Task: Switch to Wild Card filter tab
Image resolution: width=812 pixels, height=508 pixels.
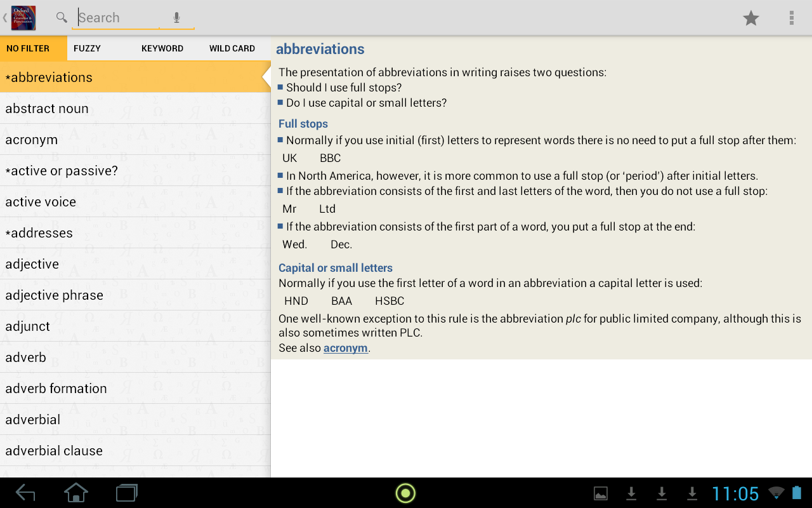Action: point(232,48)
